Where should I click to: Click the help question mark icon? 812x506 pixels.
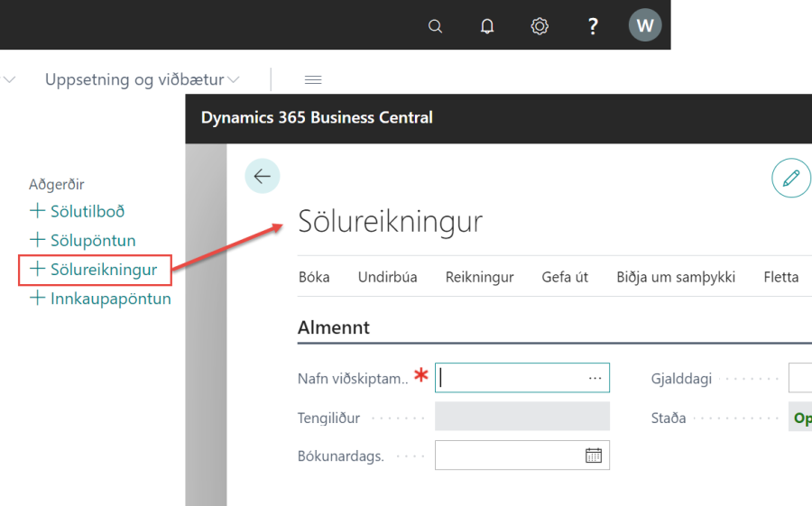(593, 26)
